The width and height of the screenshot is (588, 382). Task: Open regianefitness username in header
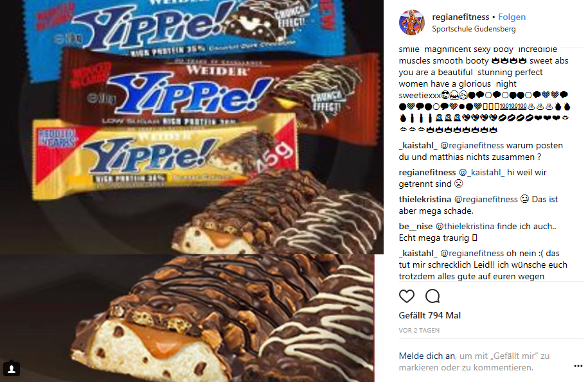coord(461,17)
